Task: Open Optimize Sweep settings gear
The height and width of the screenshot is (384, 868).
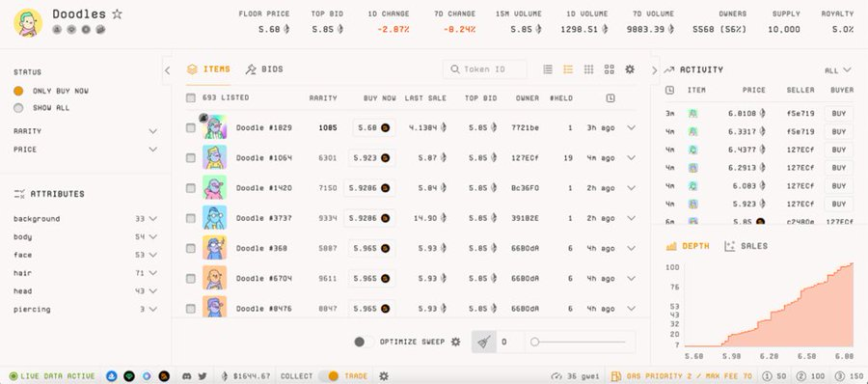Action: click(x=455, y=342)
